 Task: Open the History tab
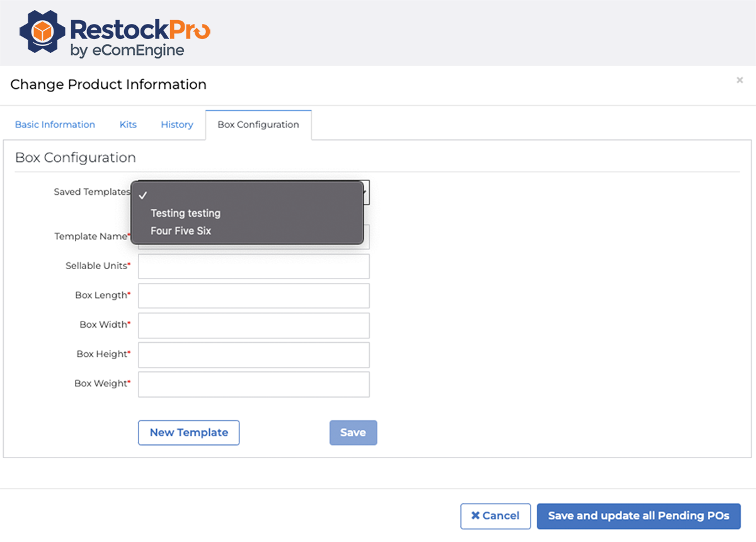click(177, 125)
